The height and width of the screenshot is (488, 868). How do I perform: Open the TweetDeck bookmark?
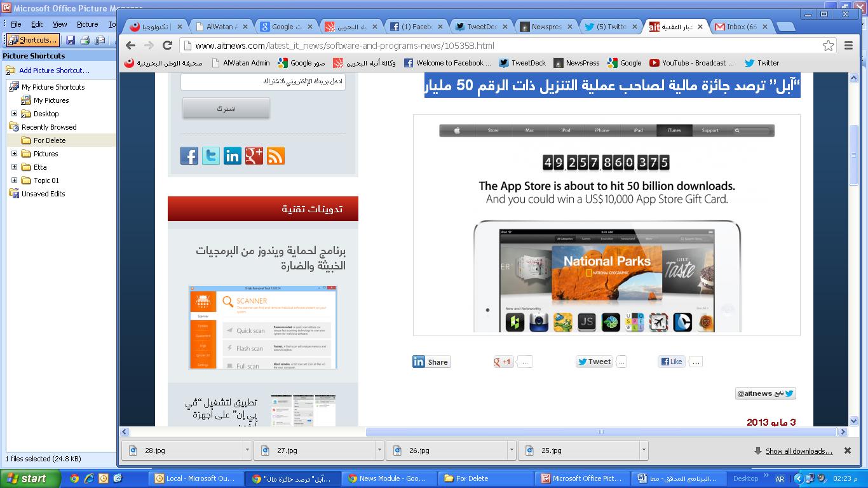(522, 63)
